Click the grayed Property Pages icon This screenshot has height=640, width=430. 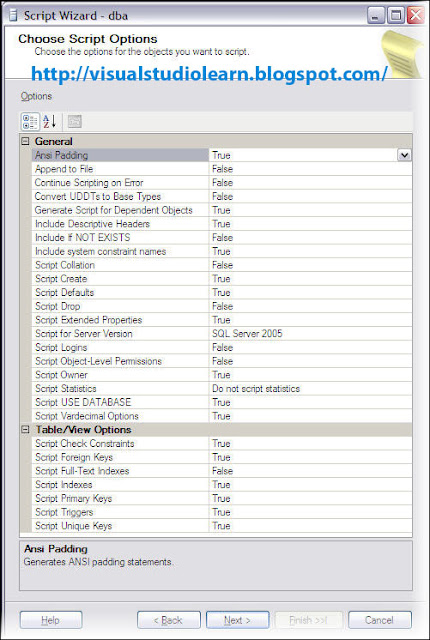(75, 122)
